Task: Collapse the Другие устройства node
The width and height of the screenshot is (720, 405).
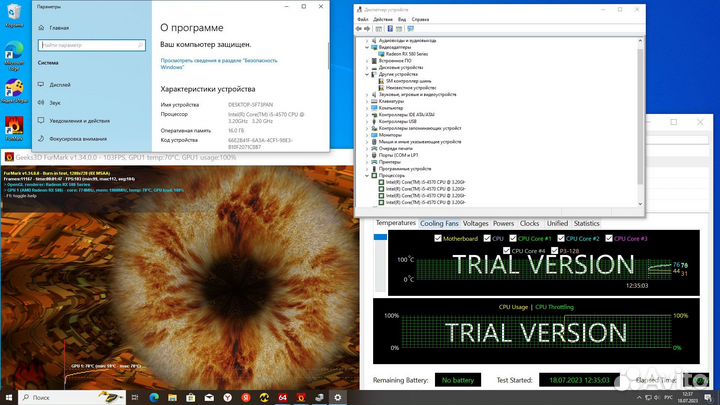Action: point(367,74)
